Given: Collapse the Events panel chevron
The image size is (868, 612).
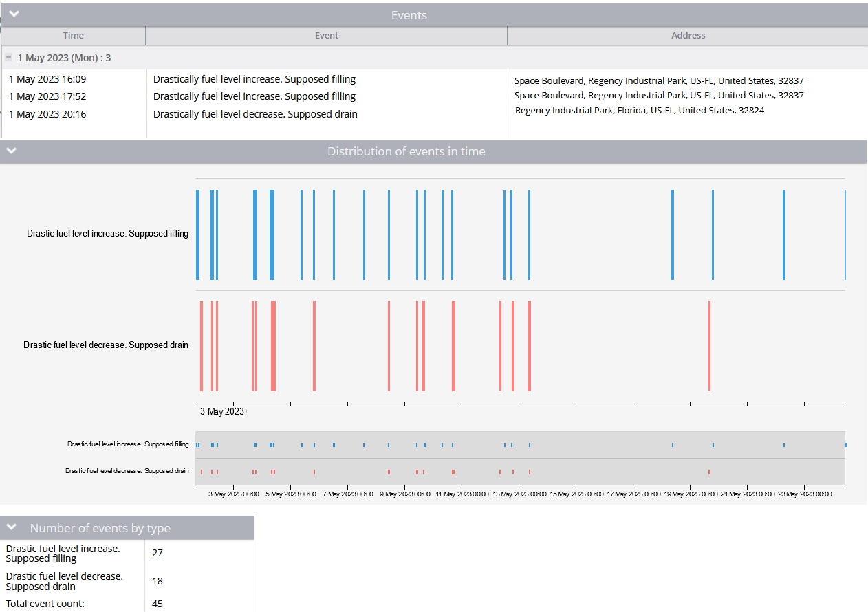Looking at the screenshot, I should (14, 14).
